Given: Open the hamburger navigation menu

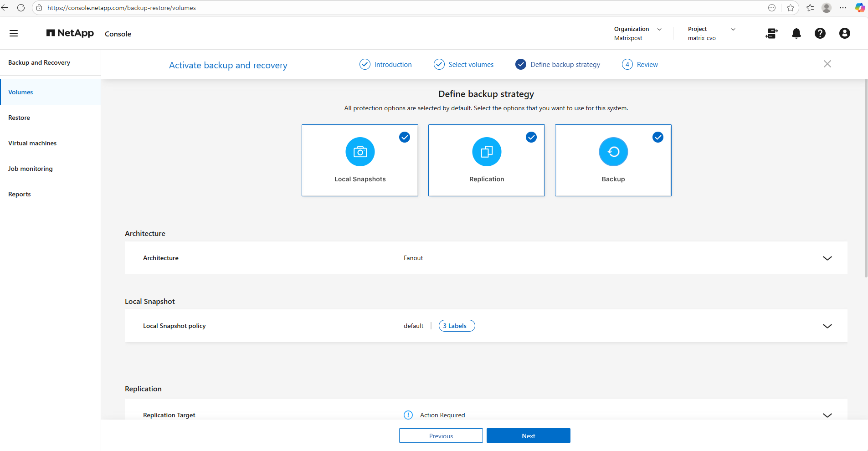Looking at the screenshot, I should pos(14,33).
